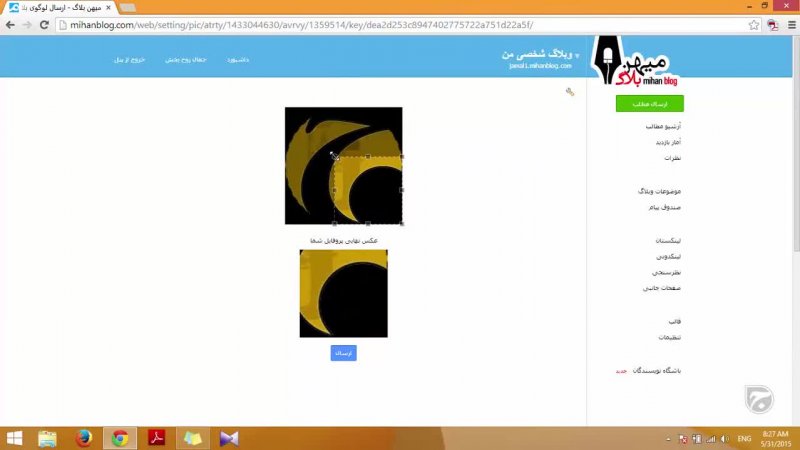Image resolution: width=800 pixels, height=450 pixels.
Task: Expand the وبلاگ شخصی من dropdown arrow
Action: click(x=577, y=55)
